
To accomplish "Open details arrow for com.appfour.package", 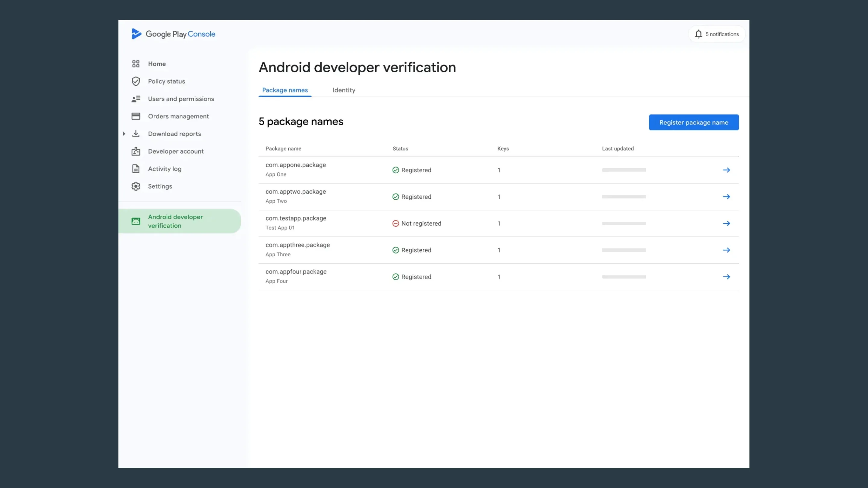I will click(727, 277).
